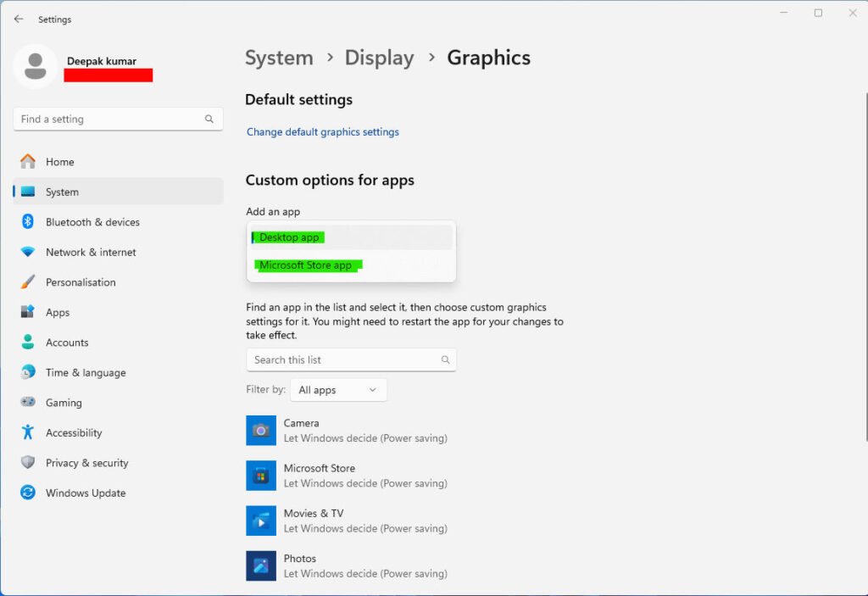Select the Time & language clock icon
The width and height of the screenshot is (868, 596).
[28, 372]
